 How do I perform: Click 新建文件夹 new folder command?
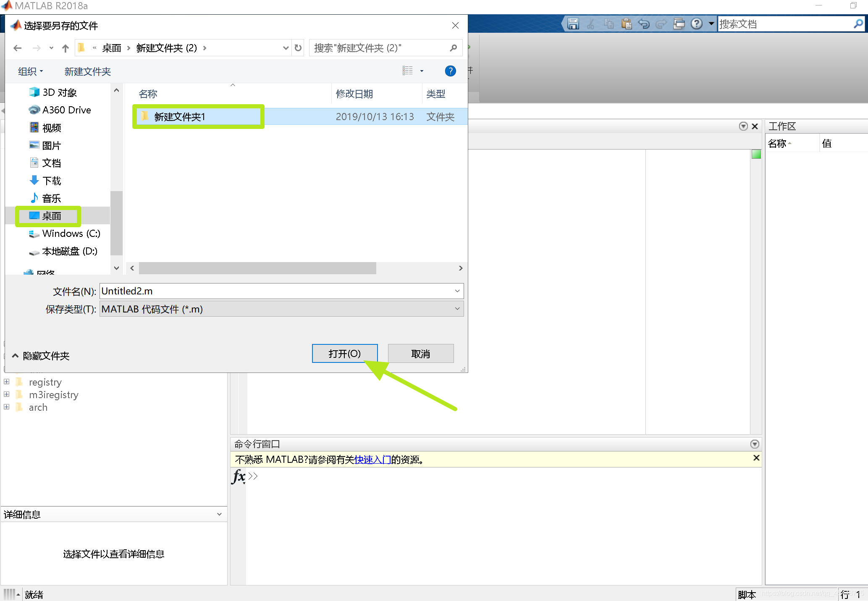tap(87, 71)
